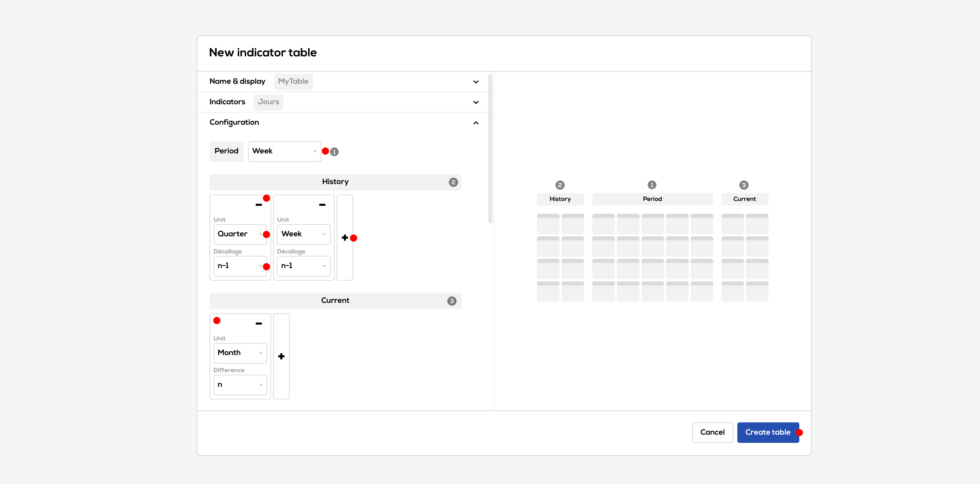Click the number 2 badge in History header
980x484 pixels.
click(453, 182)
